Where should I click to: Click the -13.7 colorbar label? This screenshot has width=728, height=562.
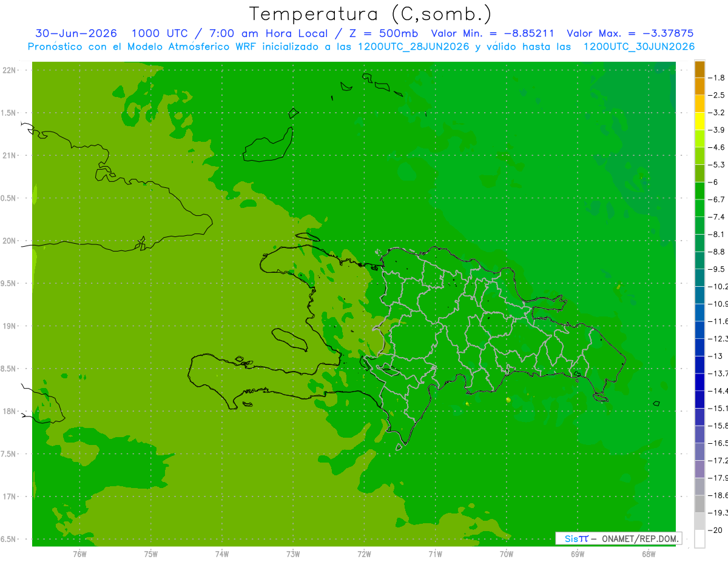point(718,373)
